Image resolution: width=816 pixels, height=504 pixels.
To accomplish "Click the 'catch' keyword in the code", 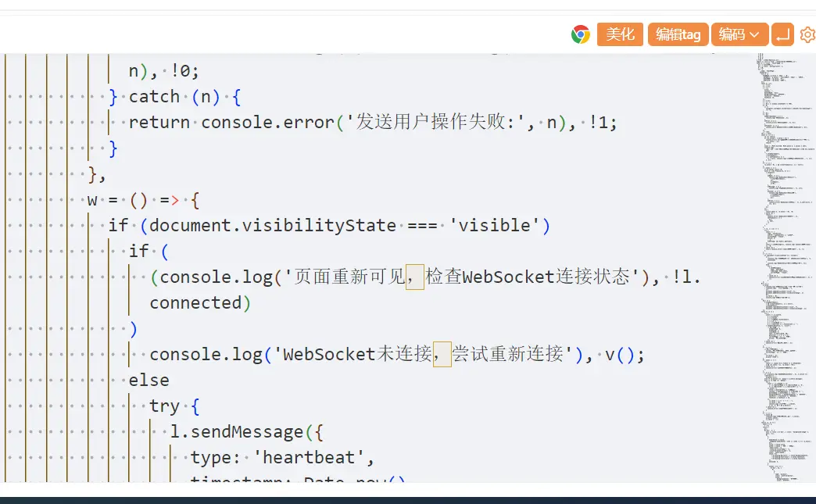I will [154, 97].
